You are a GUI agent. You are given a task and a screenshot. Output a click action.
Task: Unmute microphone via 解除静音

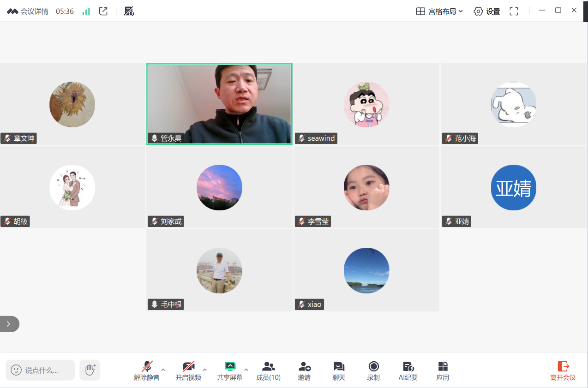point(147,370)
